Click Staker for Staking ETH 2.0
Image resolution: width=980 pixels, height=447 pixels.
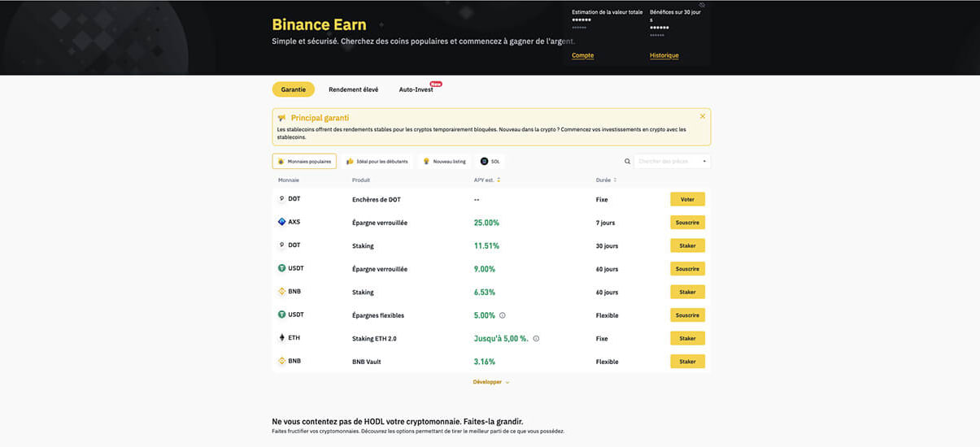[687, 338]
